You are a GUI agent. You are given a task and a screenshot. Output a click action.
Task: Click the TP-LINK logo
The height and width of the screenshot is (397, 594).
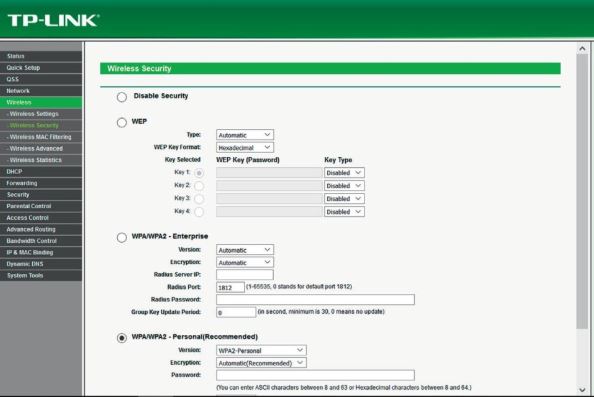click(53, 20)
